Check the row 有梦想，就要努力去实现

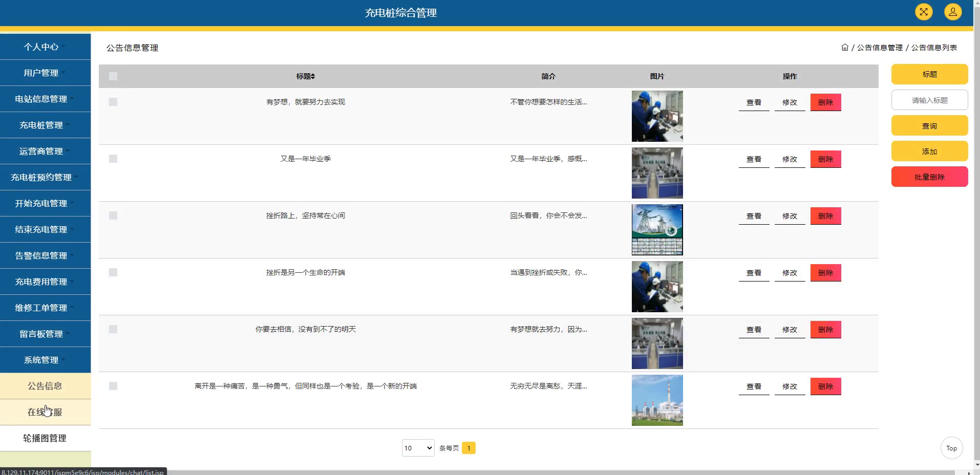(113, 102)
